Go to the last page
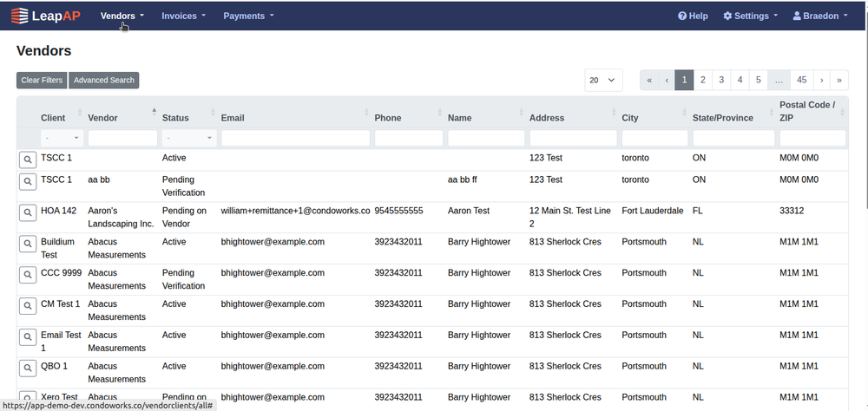 (839, 81)
